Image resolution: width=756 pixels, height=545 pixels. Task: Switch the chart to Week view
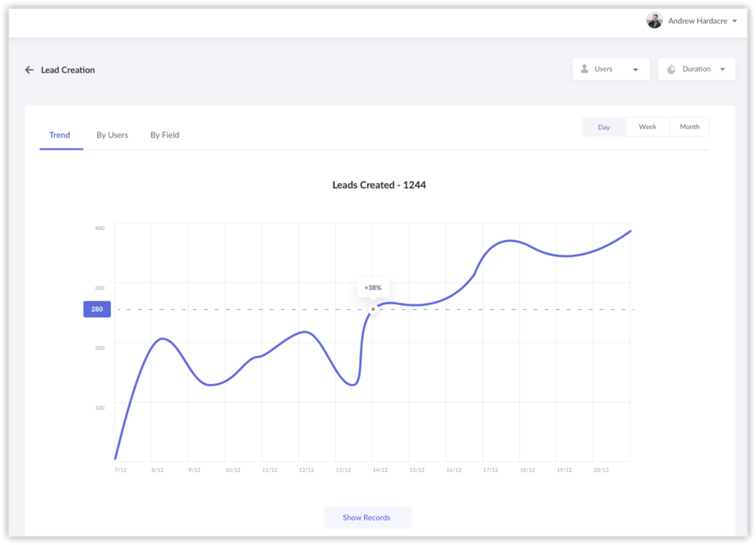(x=648, y=127)
